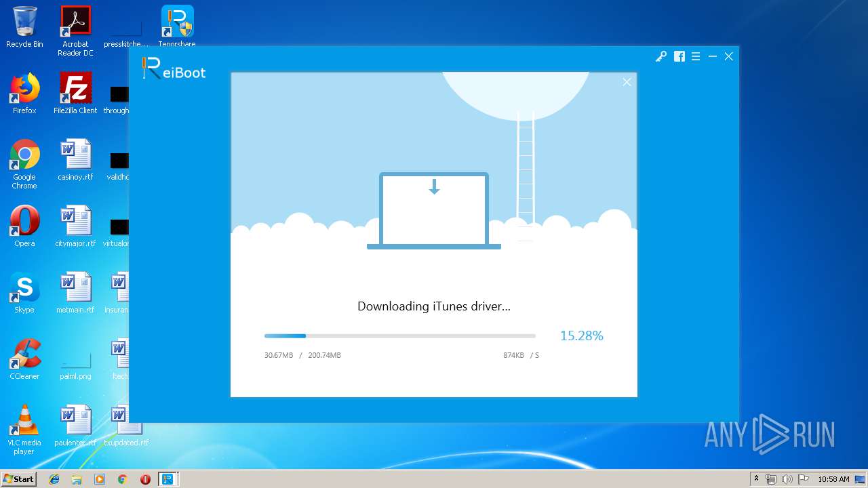Click the key register icon in ReiBoot
Viewport: 868px width, 488px height.
pyautogui.click(x=660, y=57)
